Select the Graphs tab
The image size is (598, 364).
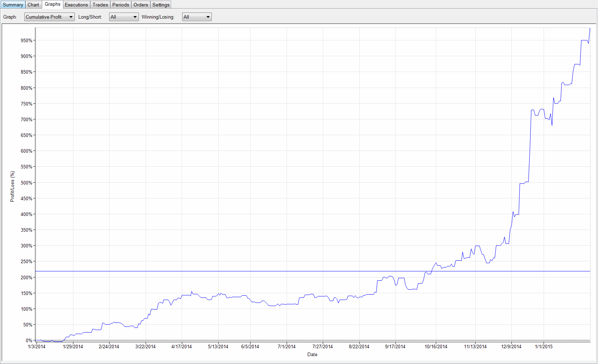point(53,4)
